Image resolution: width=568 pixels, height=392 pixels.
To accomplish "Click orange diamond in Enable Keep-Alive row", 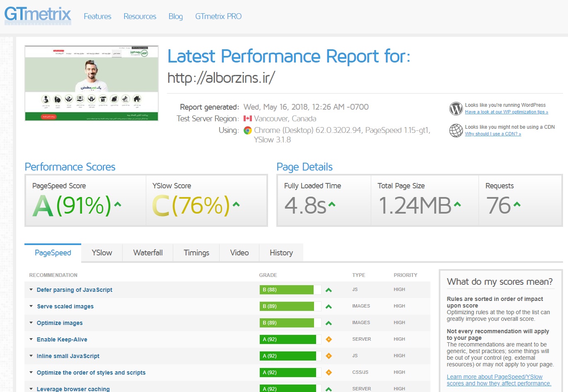I will 329,339.
